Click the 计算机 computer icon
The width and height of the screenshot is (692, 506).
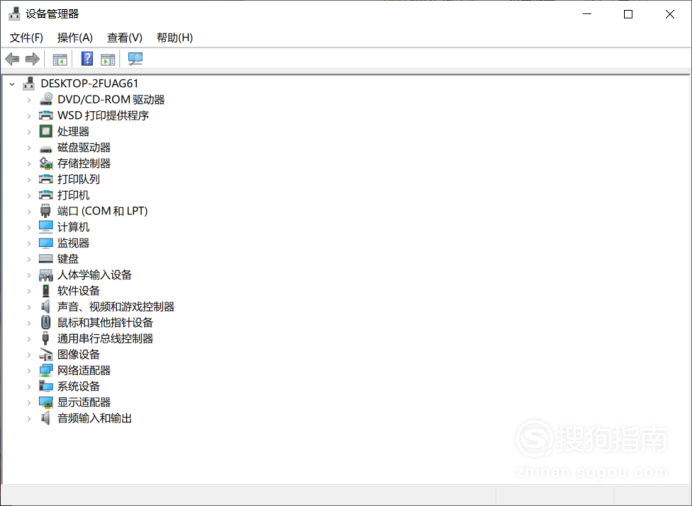pyautogui.click(x=46, y=227)
